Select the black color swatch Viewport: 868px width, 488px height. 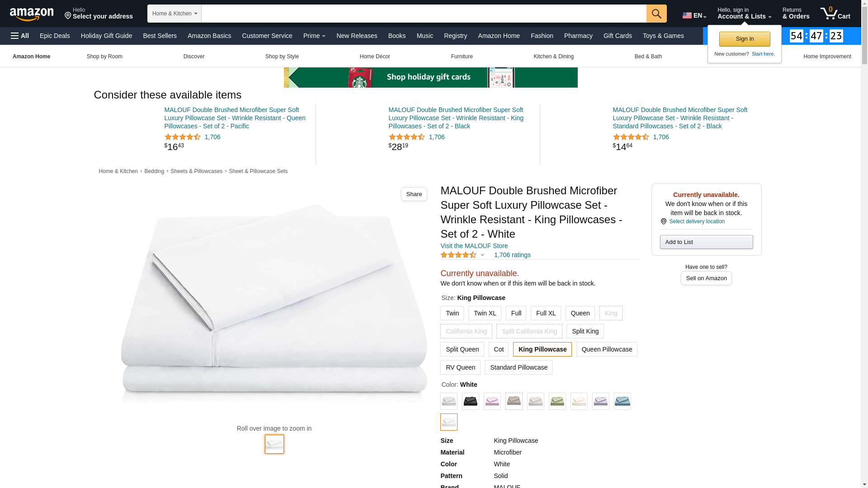pyautogui.click(x=470, y=401)
